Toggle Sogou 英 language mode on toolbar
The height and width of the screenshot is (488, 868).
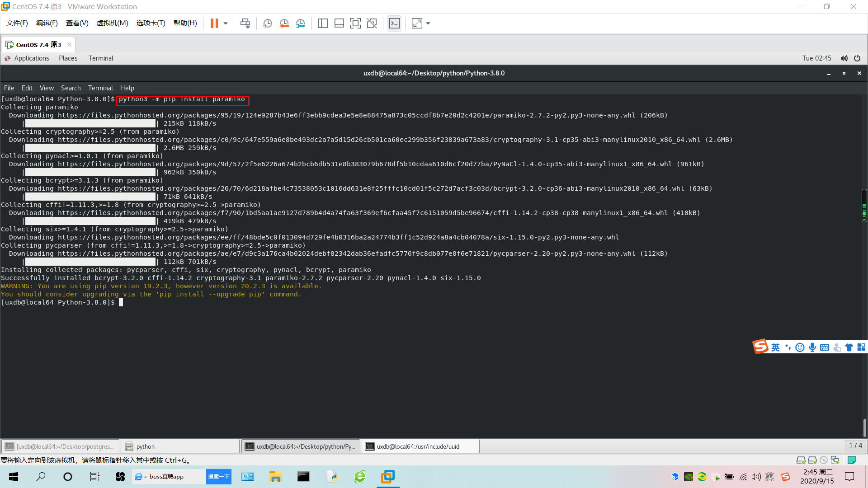[x=776, y=347]
